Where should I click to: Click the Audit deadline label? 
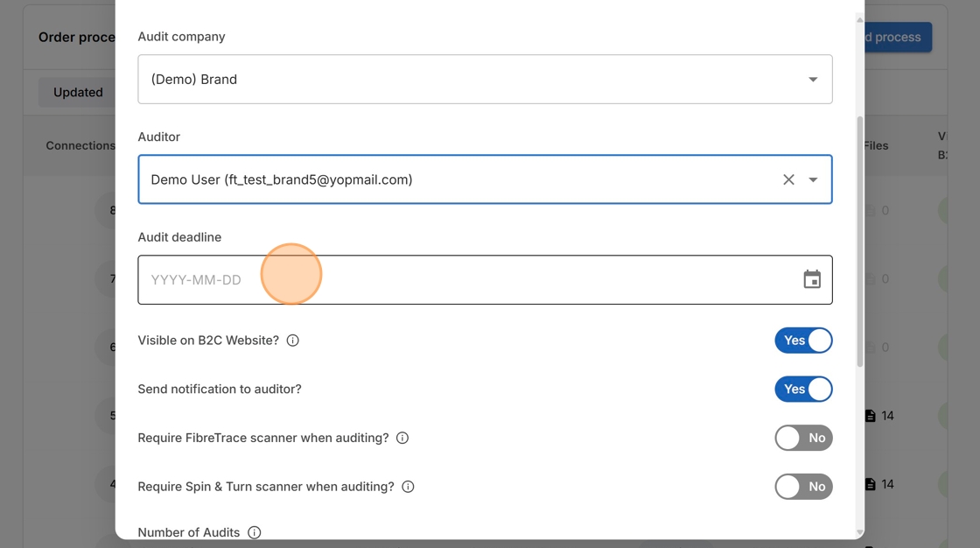click(x=179, y=237)
